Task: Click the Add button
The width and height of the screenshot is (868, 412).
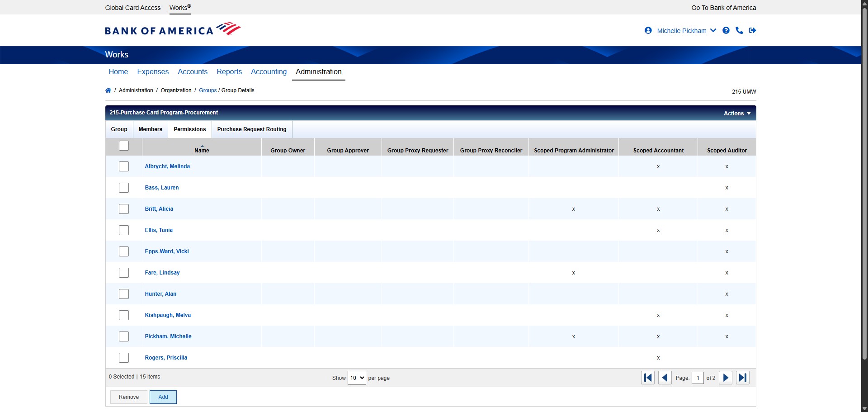Action: pyautogui.click(x=163, y=397)
